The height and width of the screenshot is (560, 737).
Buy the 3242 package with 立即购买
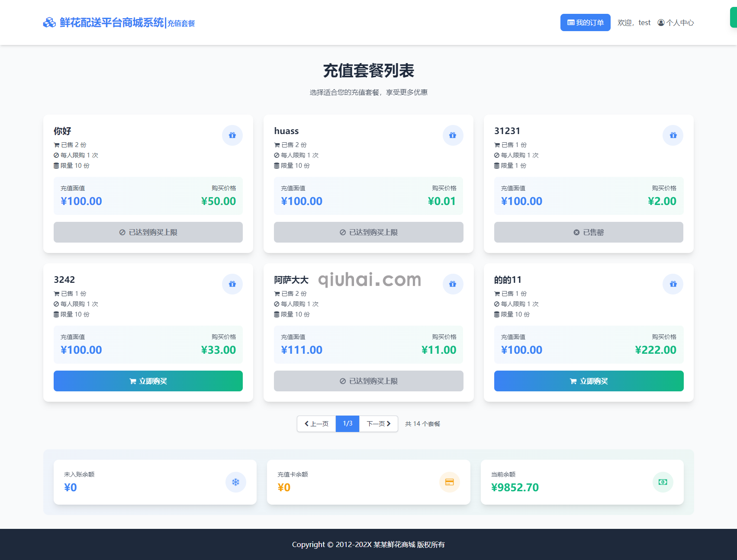pos(148,381)
